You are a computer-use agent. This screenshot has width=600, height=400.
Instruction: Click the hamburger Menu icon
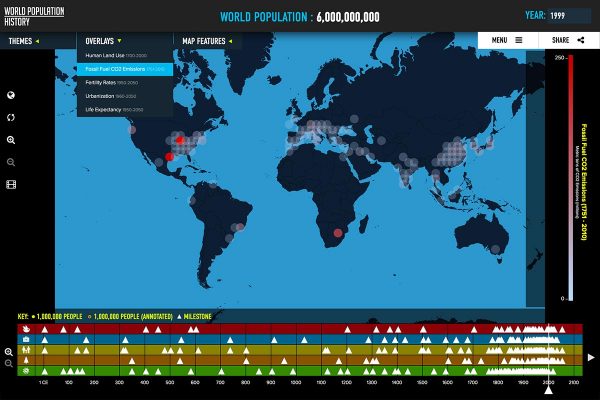pyautogui.click(x=519, y=40)
